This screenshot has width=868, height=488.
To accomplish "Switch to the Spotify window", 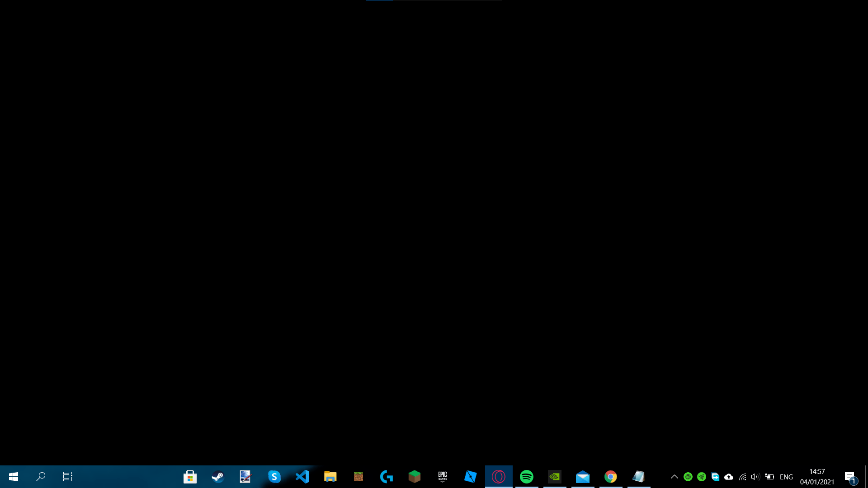I will tap(526, 477).
